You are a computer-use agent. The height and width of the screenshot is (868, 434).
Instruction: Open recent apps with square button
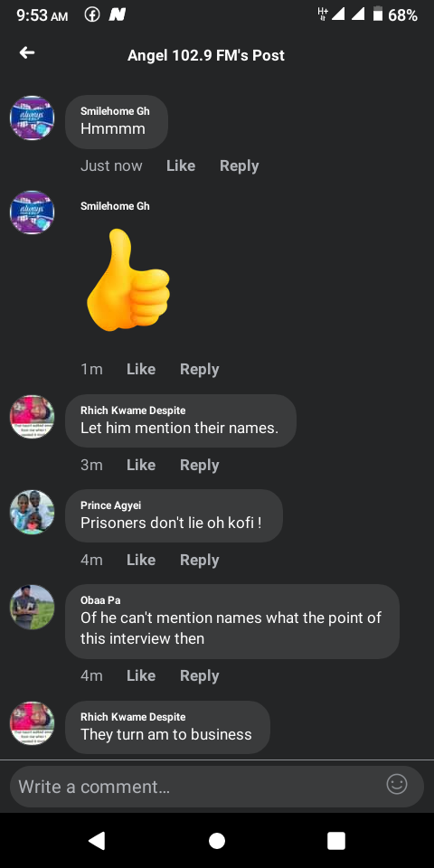click(x=336, y=840)
